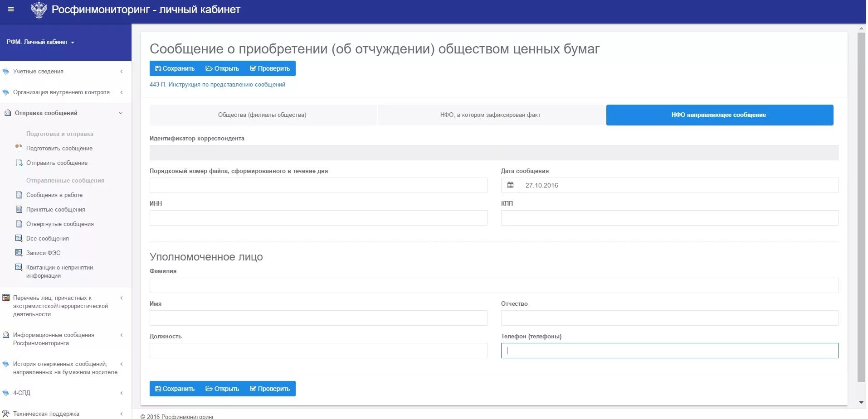The width and height of the screenshot is (868, 419).
Task: Click the top Проверить button
Action: click(x=270, y=68)
